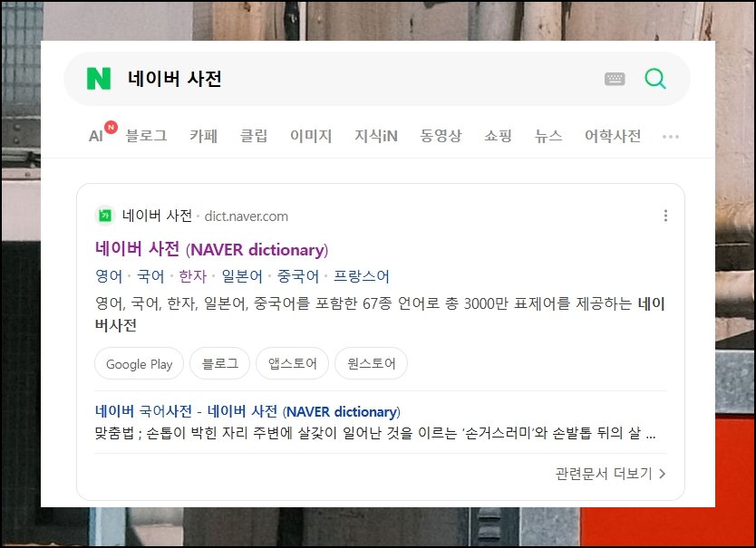Open the 중국어 dictionary sublink
Screen dimensions: 756x548
[298, 276]
